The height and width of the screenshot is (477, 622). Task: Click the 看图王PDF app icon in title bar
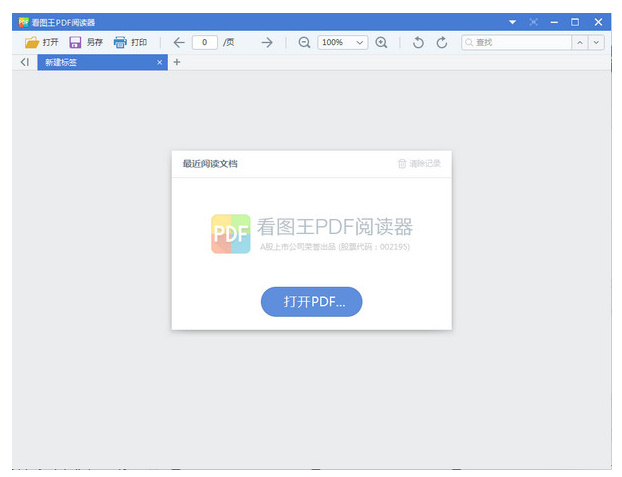24,22
